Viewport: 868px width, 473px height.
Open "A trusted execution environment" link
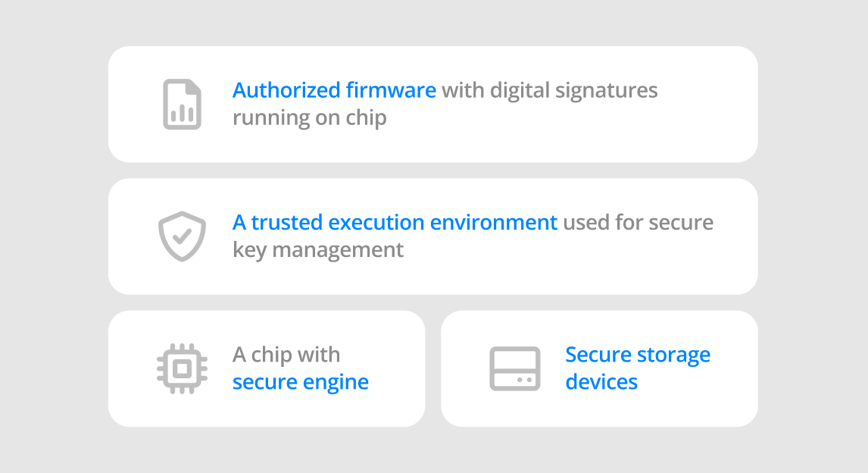point(395,223)
